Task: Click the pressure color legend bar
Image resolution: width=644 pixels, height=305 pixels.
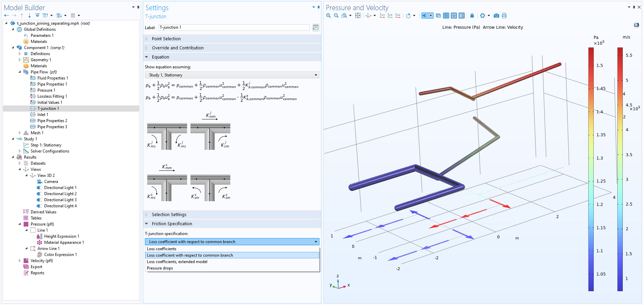Action: (x=591, y=169)
